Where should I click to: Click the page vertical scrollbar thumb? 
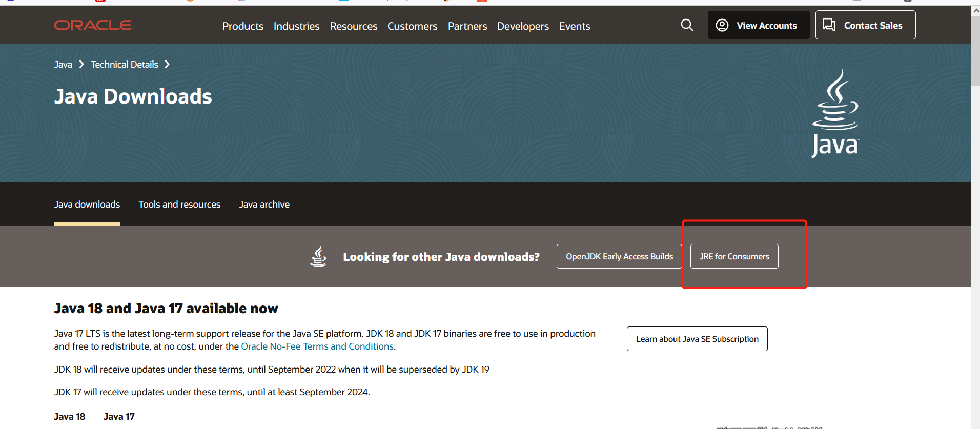click(975, 50)
